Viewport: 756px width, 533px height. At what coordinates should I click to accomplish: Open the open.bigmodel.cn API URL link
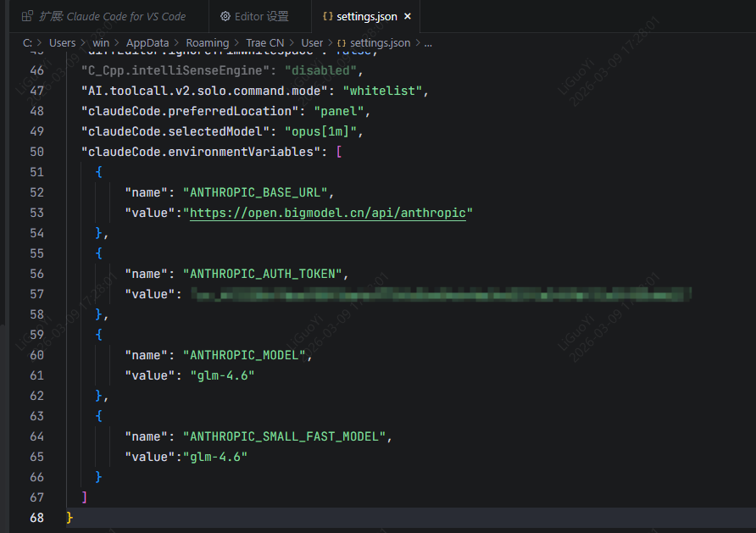point(327,213)
